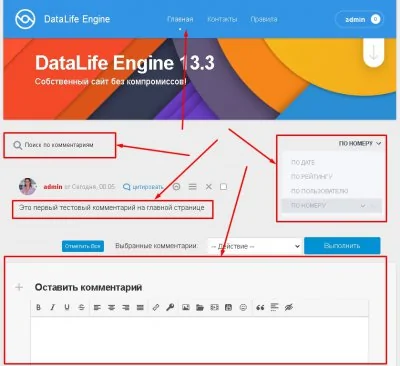Toggle italic formatting in the editor

click(x=53, y=307)
